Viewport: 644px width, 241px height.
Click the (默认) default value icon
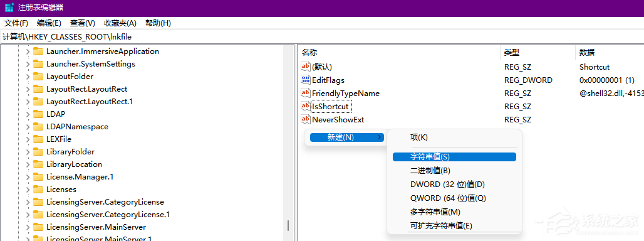(306, 67)
